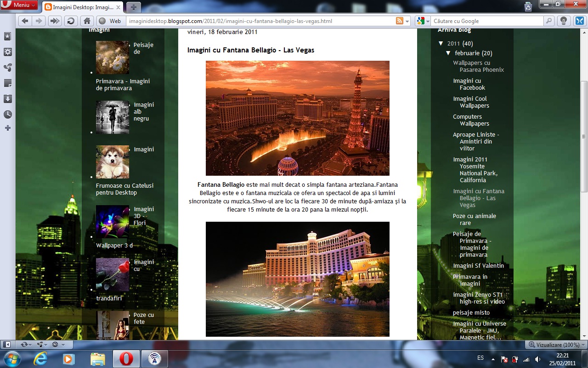The height and width of the screenshot is (368, 588).
Task: Reload the page with the Reload button
Action: pyautogui.click(x=70, y=21)
